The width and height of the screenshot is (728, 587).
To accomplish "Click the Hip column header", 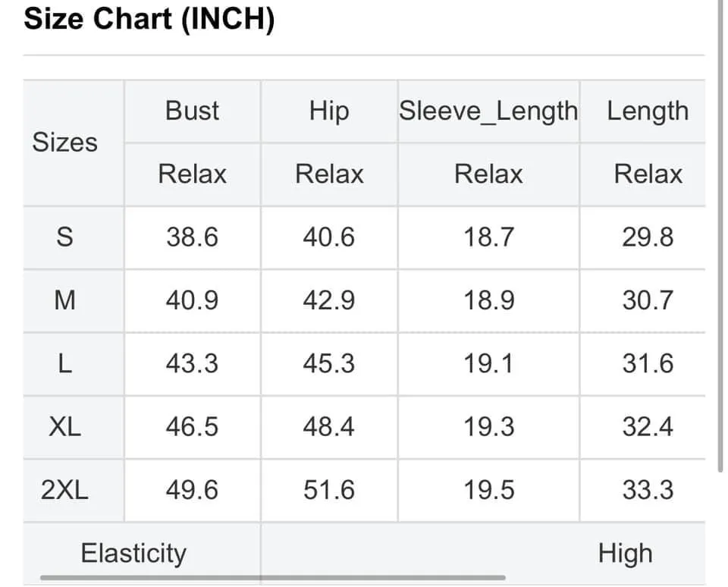I will 328,111.
